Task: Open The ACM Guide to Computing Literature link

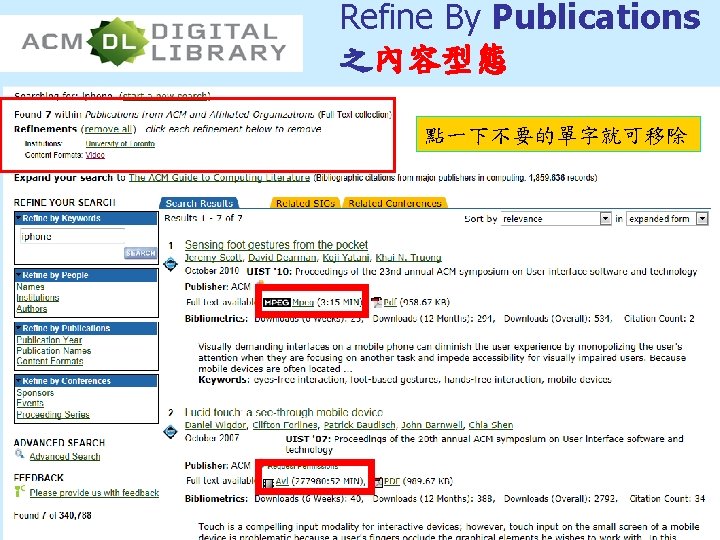Action: tap(219, 177)
